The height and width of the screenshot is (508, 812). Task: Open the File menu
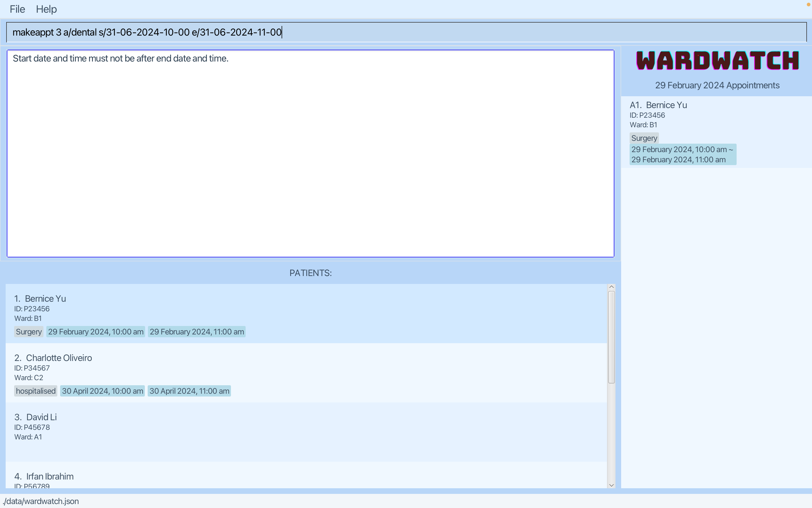pyautogui.click(x=17, y=9)
